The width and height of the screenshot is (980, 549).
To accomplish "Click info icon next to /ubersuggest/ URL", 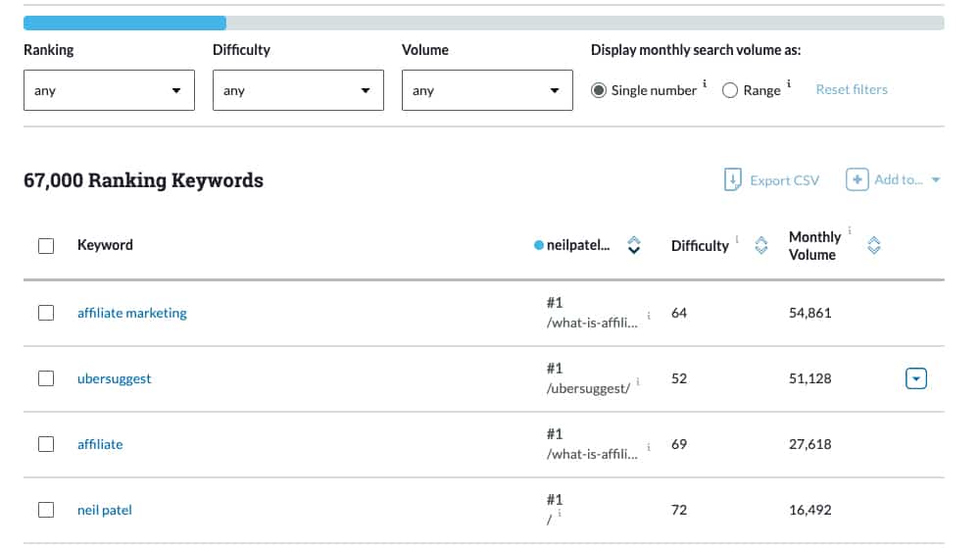I will click(638, 380).
